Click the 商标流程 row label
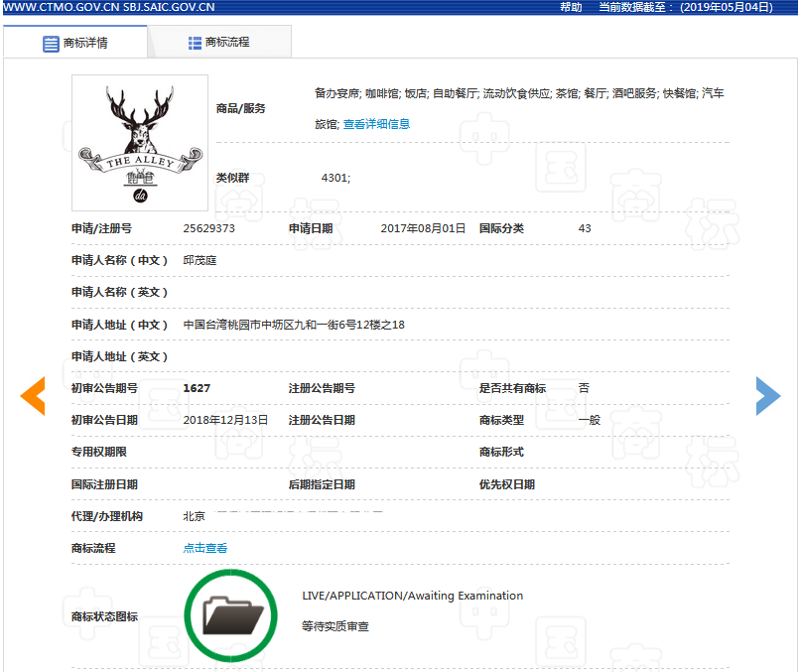This screenshot has width=802, height=672. (x=93, y=548)
